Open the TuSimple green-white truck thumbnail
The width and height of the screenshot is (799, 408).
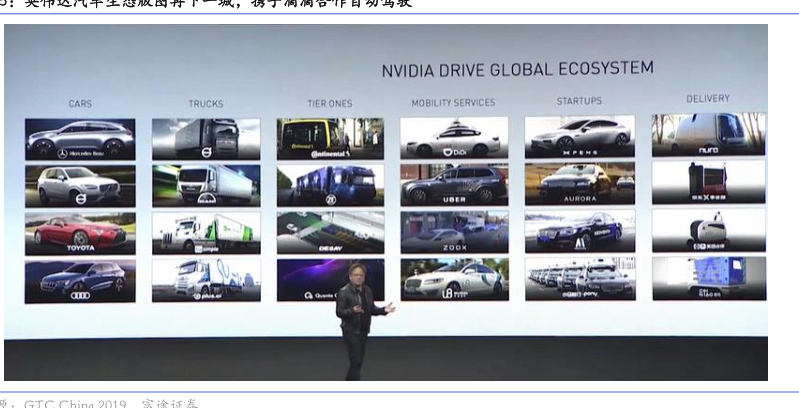[206, 233]
